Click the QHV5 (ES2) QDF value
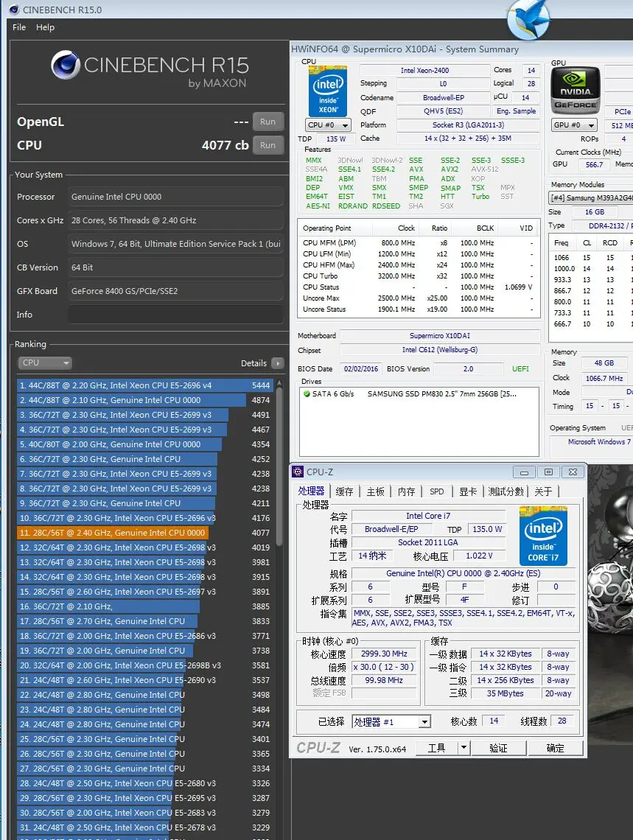Image resolution: width=633 pixels, height=840 pixels. point(444,111)
